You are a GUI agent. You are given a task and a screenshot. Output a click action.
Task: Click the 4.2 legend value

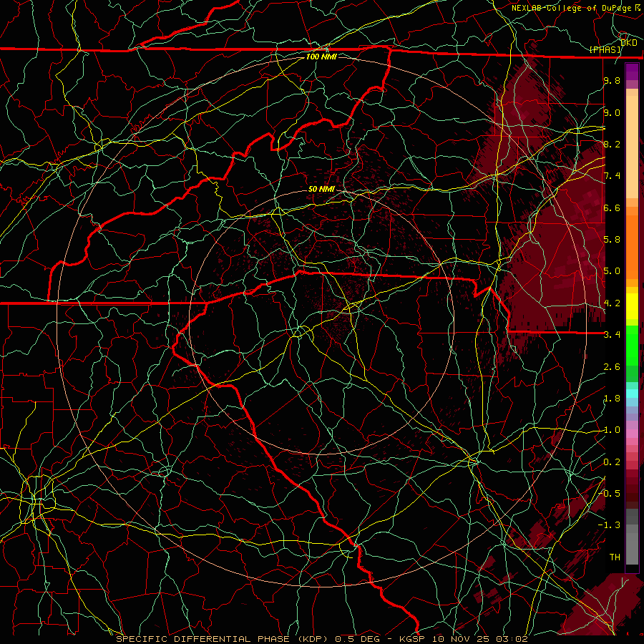(612, 303)
